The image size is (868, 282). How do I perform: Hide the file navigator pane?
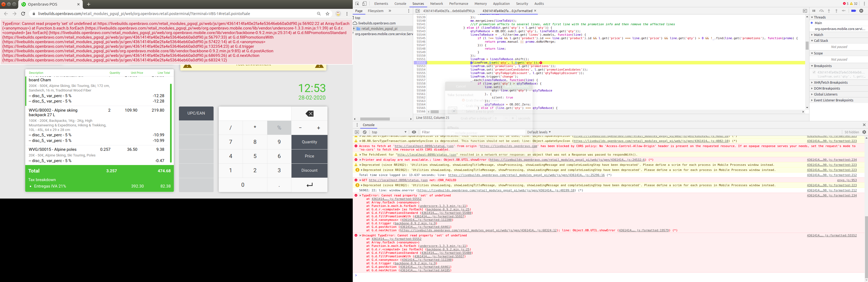click(417, 11)
